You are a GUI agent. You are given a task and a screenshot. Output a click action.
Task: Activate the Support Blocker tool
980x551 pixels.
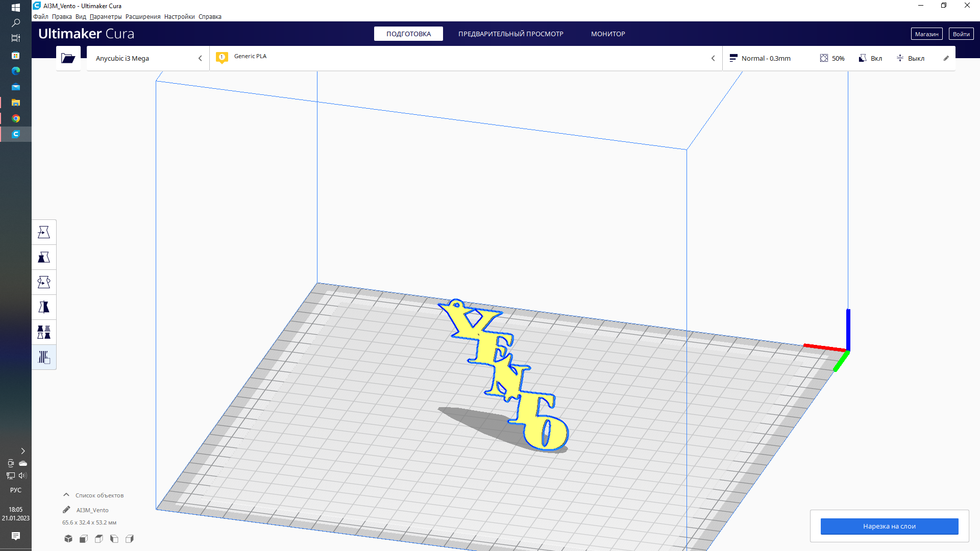pyautogui.click(x=44, y=357)
